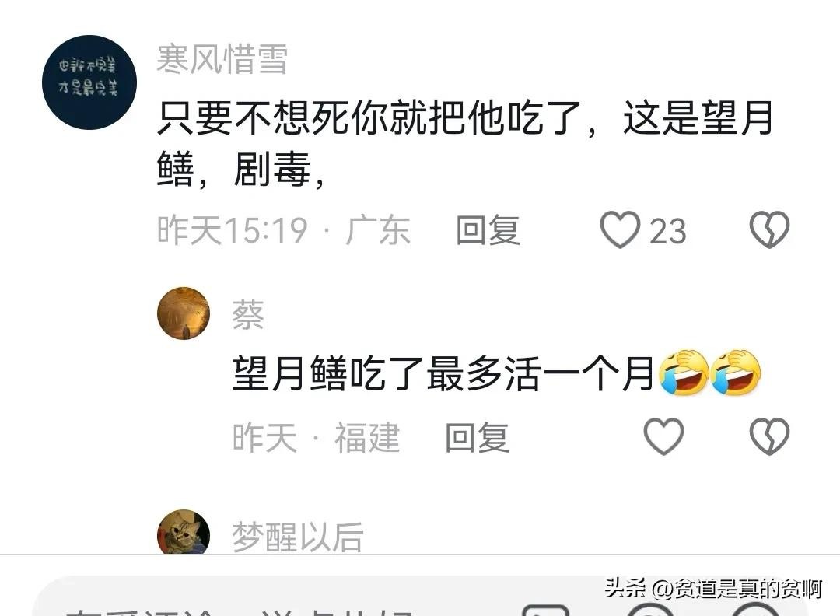Open 寒风惜雪's profile avatar
Viewport: 840px width, 616px height.
[89, 82]
